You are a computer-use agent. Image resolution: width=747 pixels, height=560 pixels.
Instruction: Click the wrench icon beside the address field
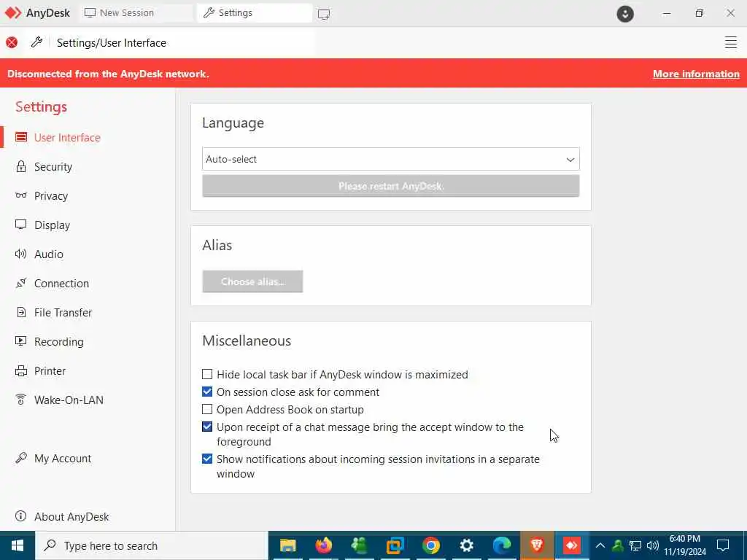[36, 42]
